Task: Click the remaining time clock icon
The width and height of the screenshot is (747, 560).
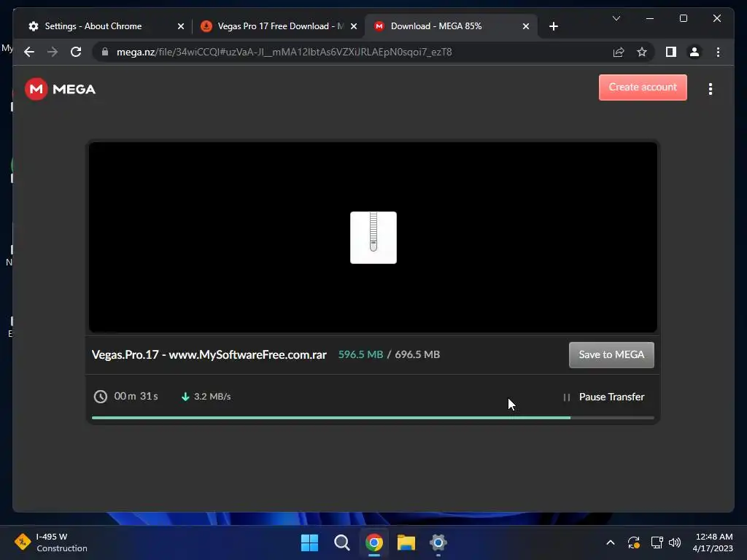Action: coord(101,396)
